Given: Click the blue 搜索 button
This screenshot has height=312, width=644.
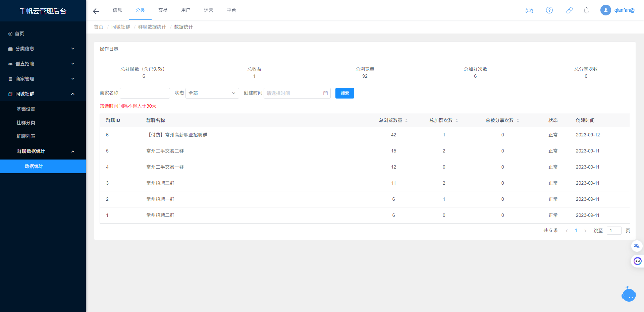Looking at the screenshot, I should coord(345,93).
